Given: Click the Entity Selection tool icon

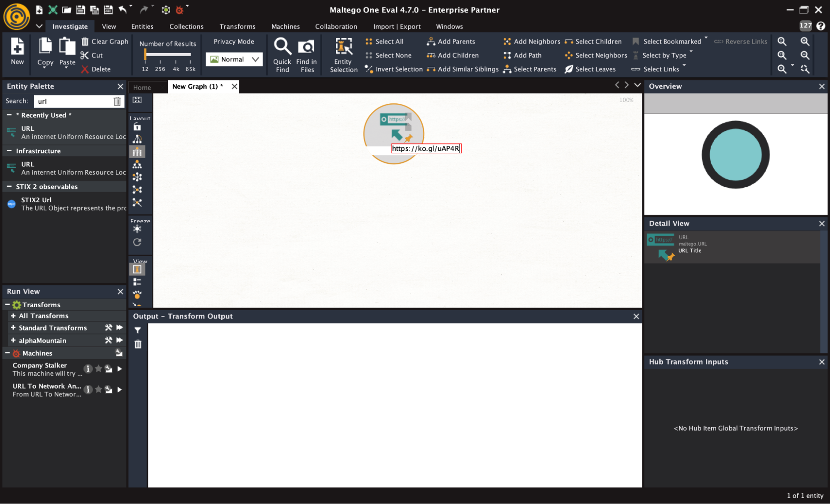Looking at the screenshot, I should (343, 46).
